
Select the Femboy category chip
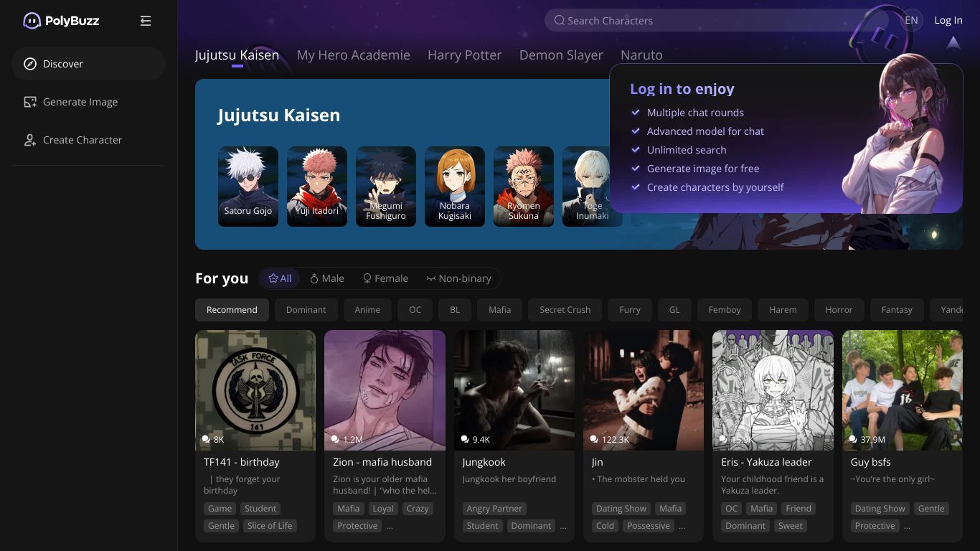tap(725, 310)
